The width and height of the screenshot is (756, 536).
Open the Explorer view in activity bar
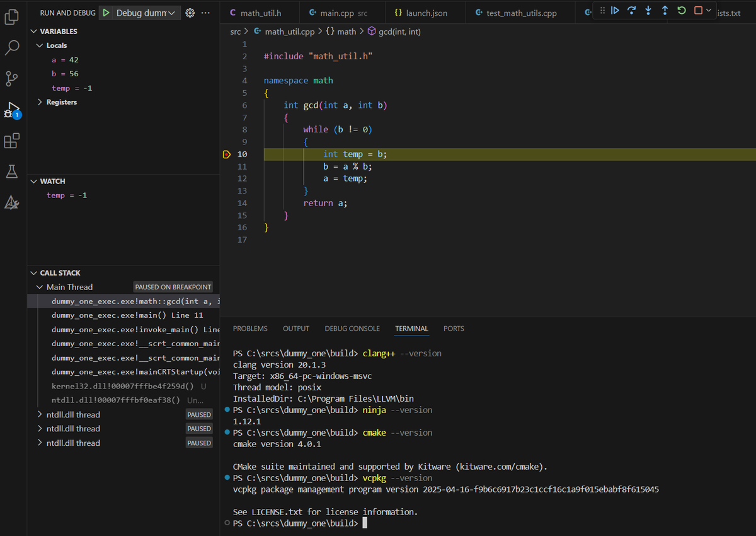[12, 16]
